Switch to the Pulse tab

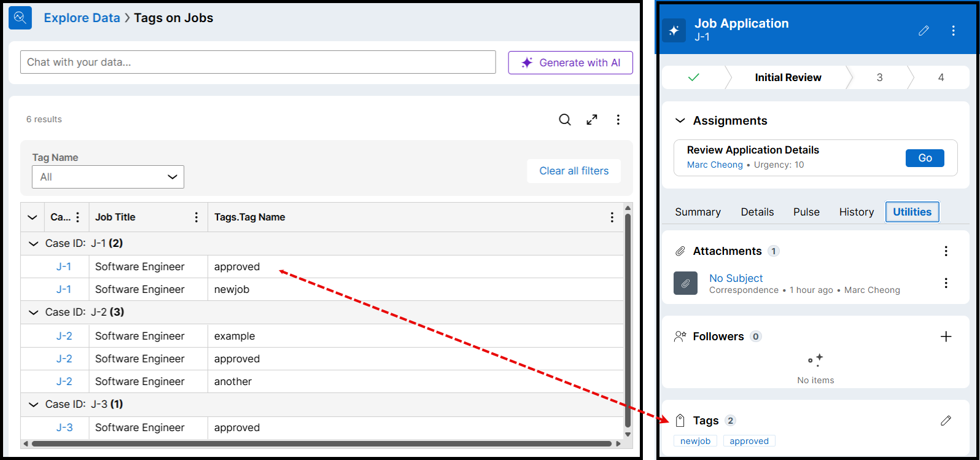pyautogui.click(x=806, y=212)
